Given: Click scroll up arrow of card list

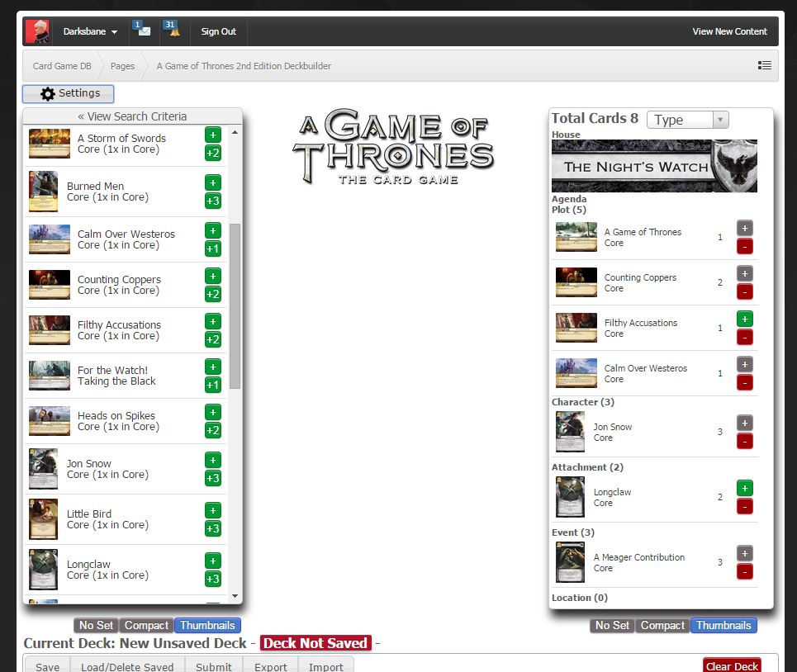Looking at the screenshot, I should coord(235,132).
